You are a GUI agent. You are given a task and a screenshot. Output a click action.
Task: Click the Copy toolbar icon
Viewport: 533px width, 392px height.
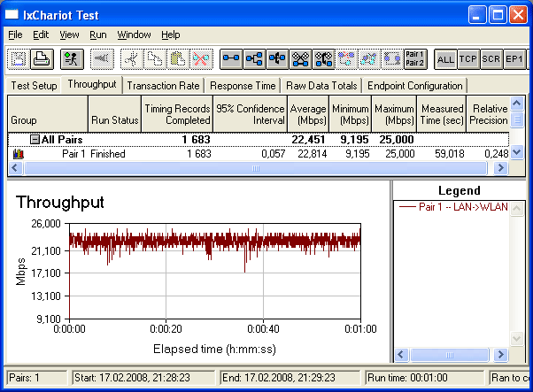(x=155, y=59)
